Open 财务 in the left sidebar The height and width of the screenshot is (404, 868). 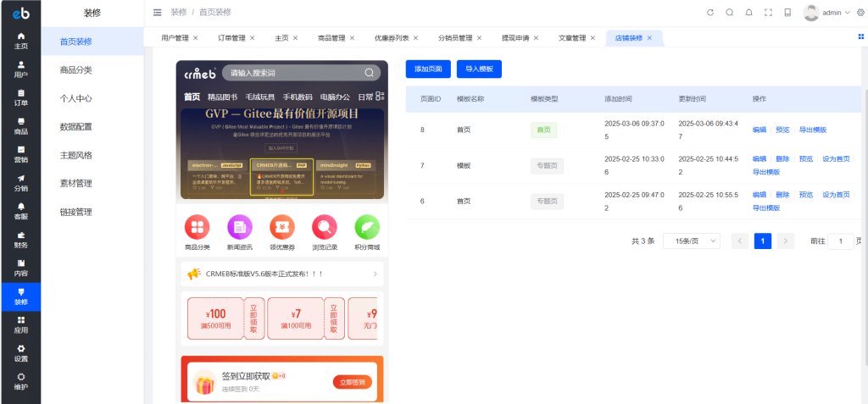coord(20,240)
